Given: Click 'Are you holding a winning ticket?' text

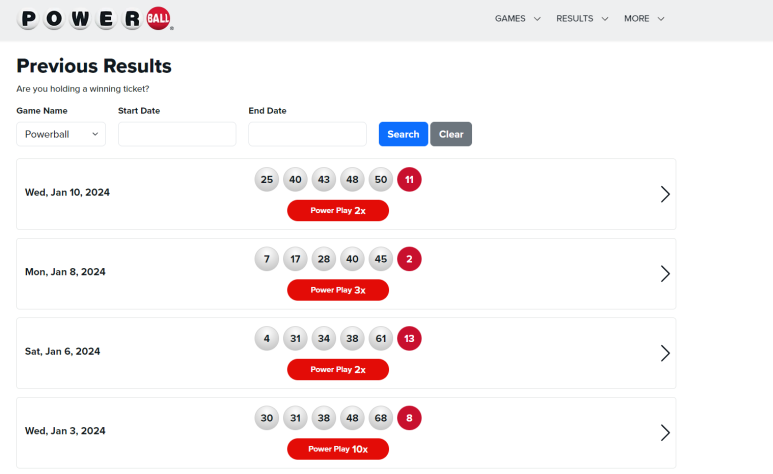Looking at the screenshot, I should [x=83, y=89].
